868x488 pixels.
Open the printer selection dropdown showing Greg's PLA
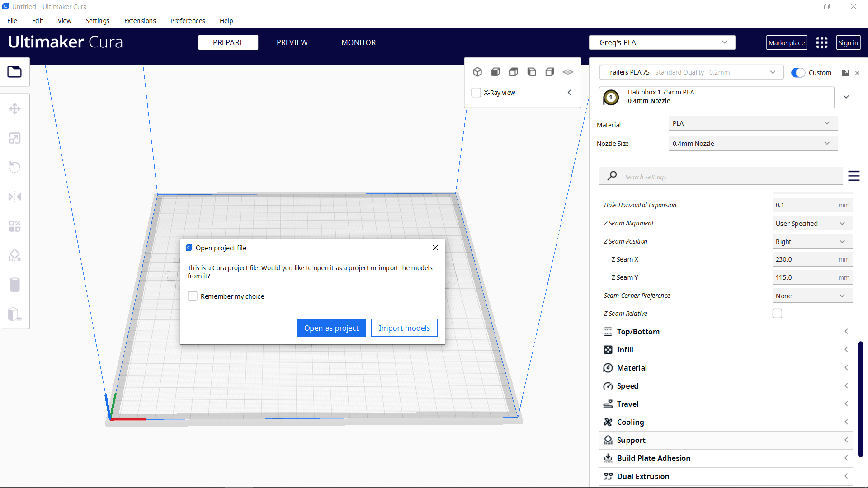pyautogui.click(x=662, y=42)
